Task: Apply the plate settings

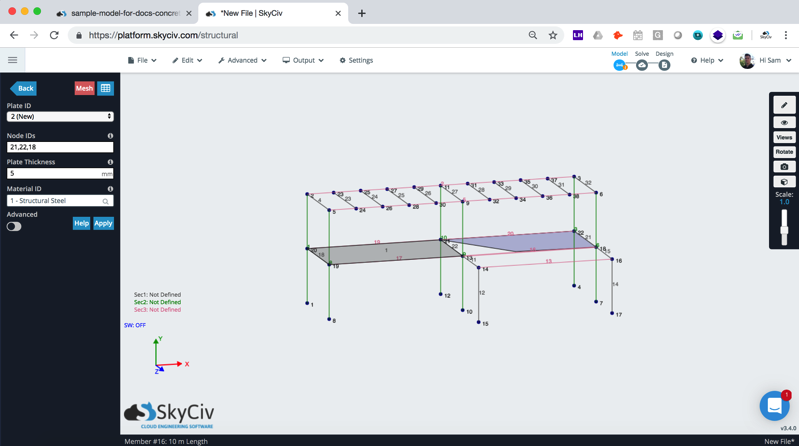Action: [x=103, y=223]
